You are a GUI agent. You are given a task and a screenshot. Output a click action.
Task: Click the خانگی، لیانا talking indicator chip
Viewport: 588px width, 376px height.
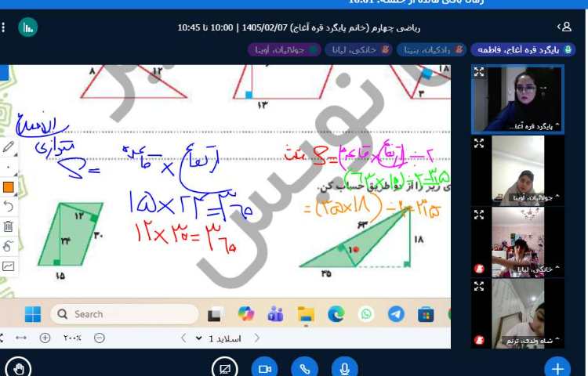[358, 49]
